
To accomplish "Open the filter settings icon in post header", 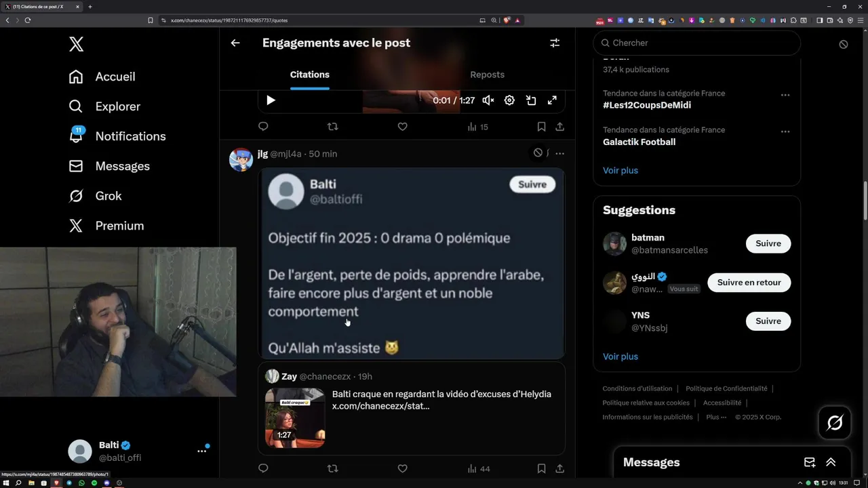I will click(x=555, y=43).
